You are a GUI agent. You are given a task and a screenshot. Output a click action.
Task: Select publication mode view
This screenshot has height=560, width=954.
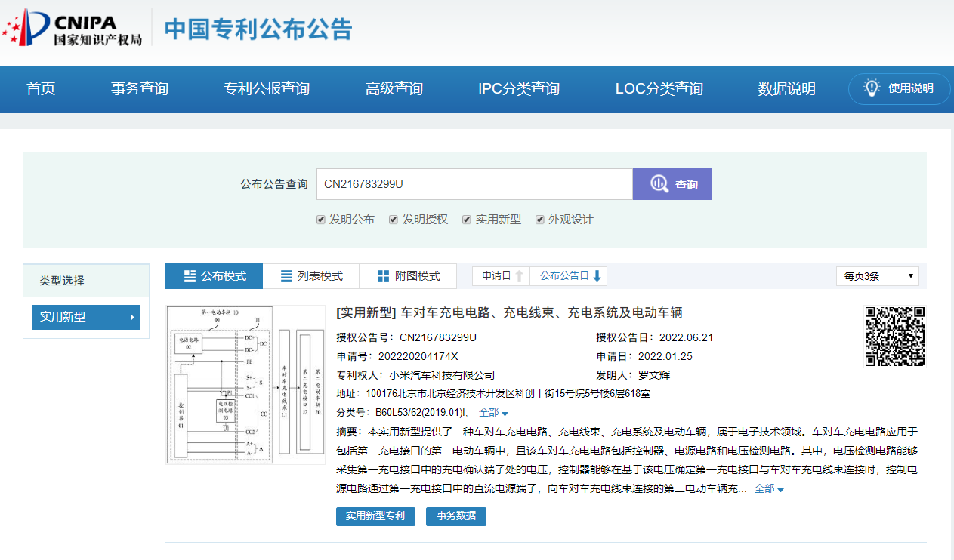point(215,276)
